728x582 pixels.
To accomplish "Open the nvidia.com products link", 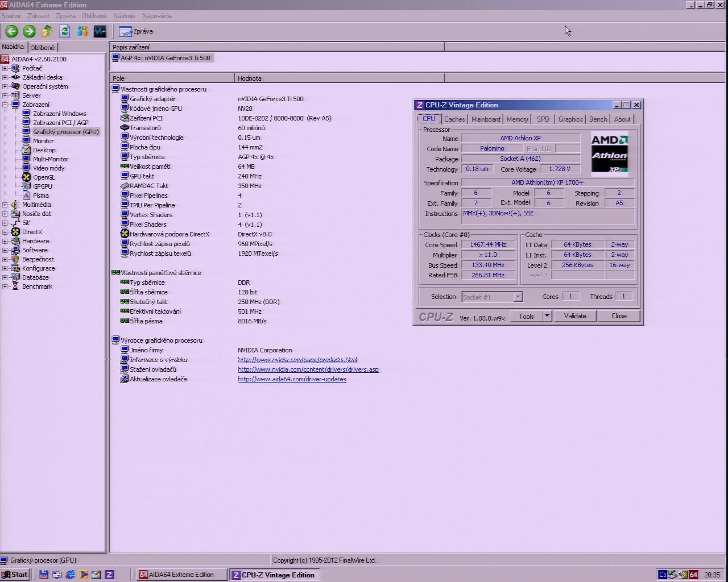I will click(x=297, y=360).
